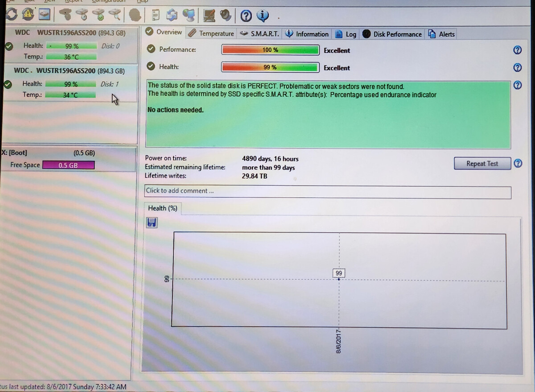The height and width of the screenshot is (392, 535).
Task: Click the disk information toolbar icon
Action: pyautogui.click(x=44, y=15)
